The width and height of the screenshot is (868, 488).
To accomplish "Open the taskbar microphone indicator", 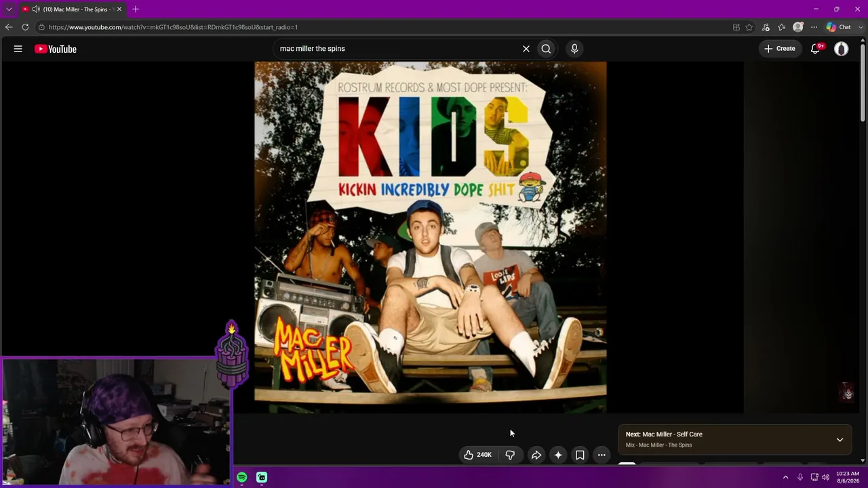I will coord(800,477).
